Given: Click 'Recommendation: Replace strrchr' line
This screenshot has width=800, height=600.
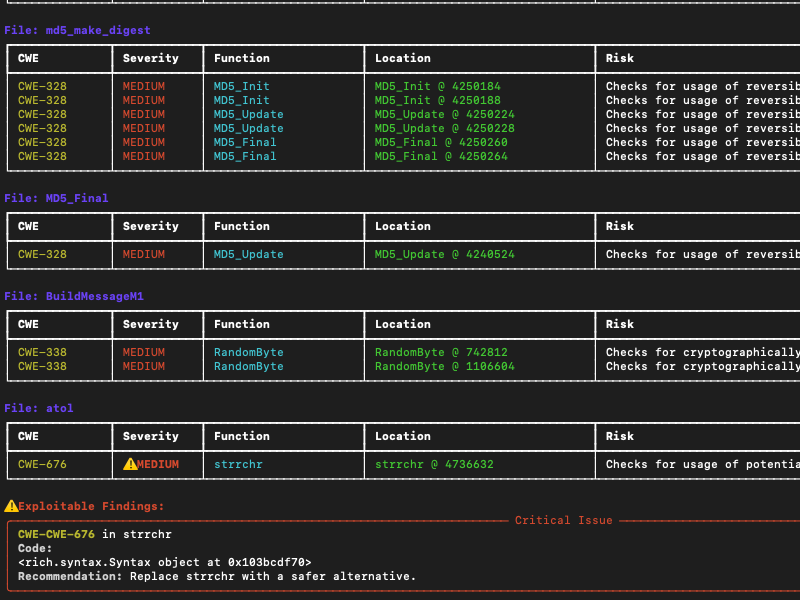Looking at the screenshot, I should [217, 576].
